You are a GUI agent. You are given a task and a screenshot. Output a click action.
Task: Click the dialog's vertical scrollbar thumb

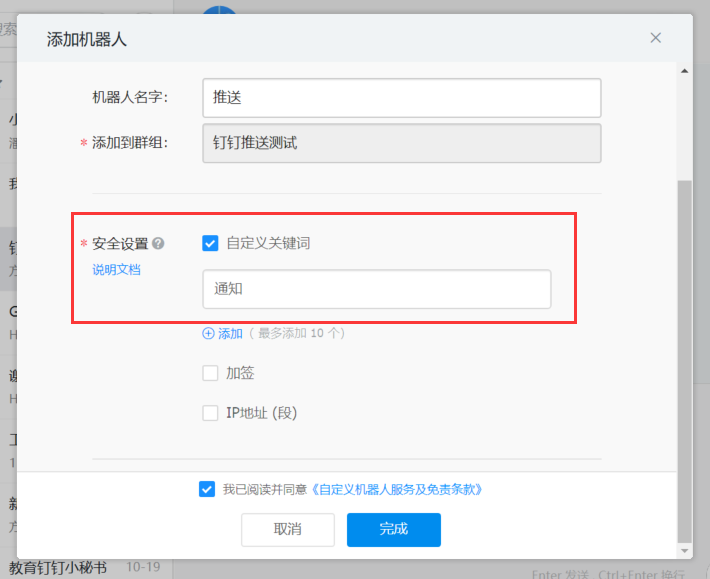[684, 360]
